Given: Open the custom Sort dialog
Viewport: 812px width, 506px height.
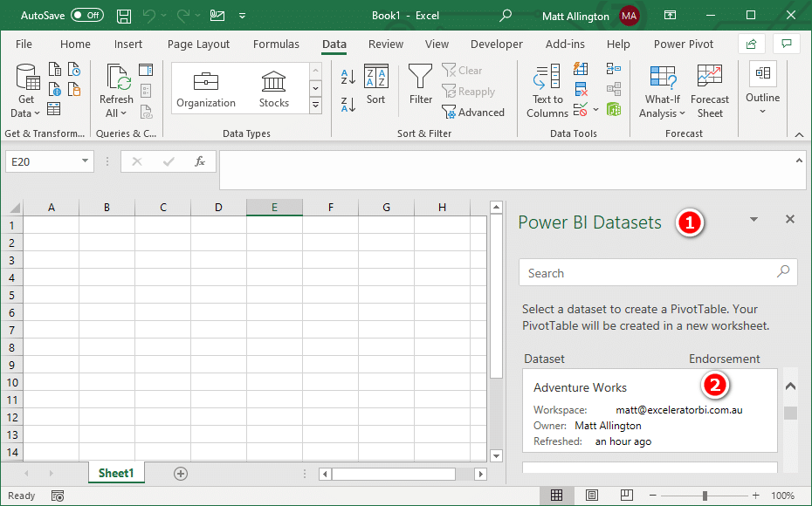Looking at the screenshot, I should pos(376,85).
